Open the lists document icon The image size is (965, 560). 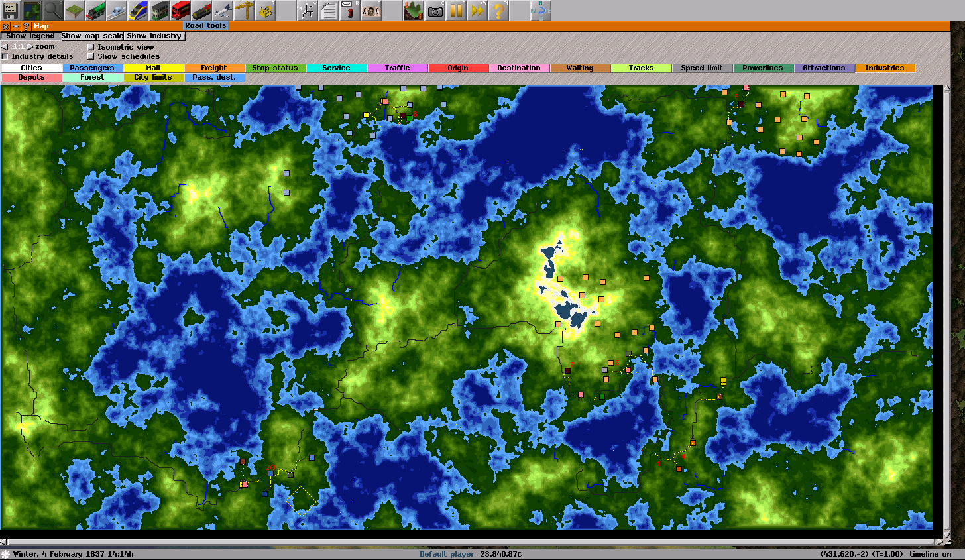329,11
